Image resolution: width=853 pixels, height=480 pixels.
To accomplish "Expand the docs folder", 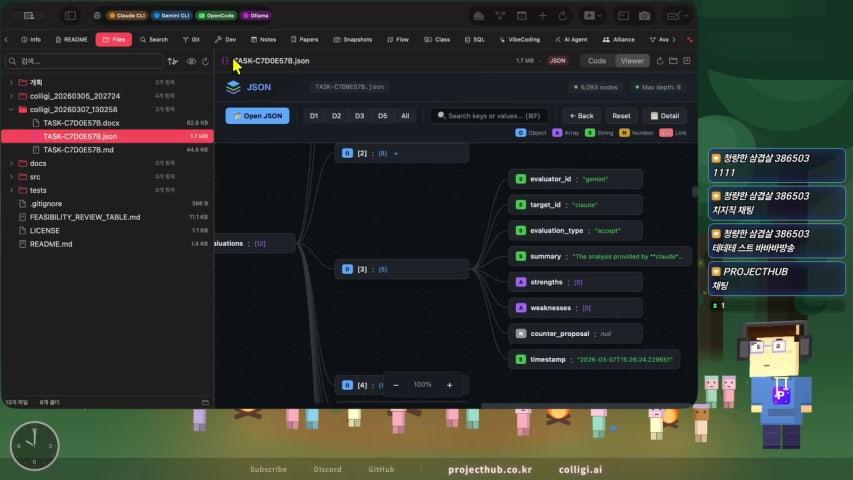I will (37, 163).
